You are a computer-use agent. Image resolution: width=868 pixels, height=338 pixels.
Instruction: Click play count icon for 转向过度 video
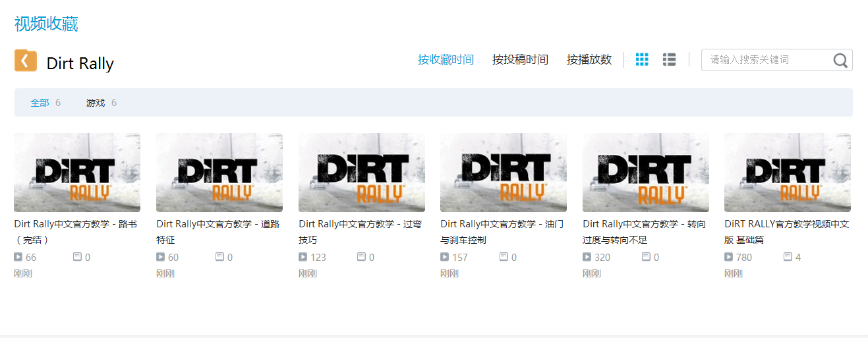587,257
